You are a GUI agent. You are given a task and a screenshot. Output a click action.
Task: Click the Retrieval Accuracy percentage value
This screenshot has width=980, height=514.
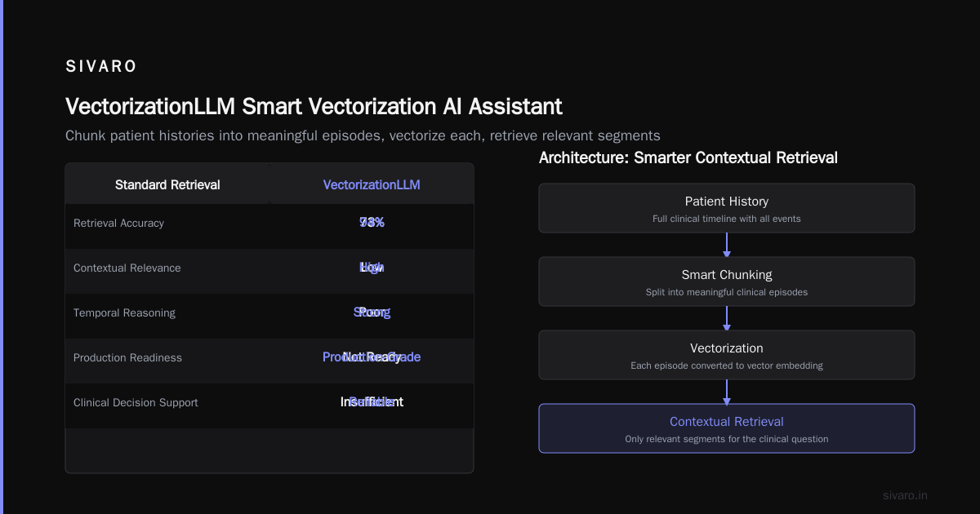pos(372,223)
